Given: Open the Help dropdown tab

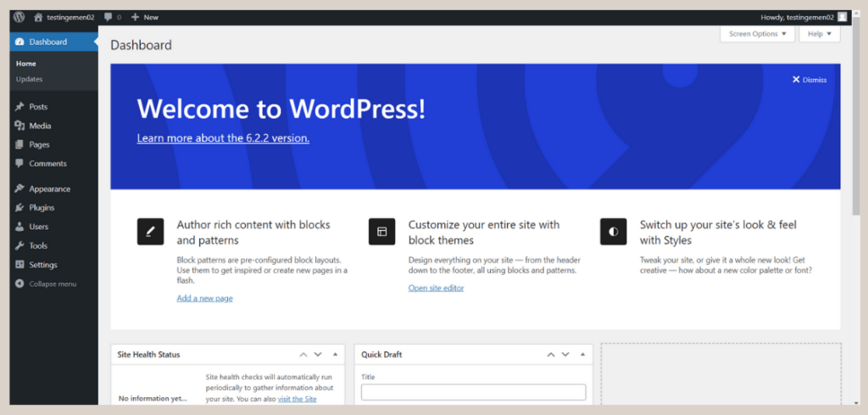Looking at the screenshot, I should [x=820, y=34].
